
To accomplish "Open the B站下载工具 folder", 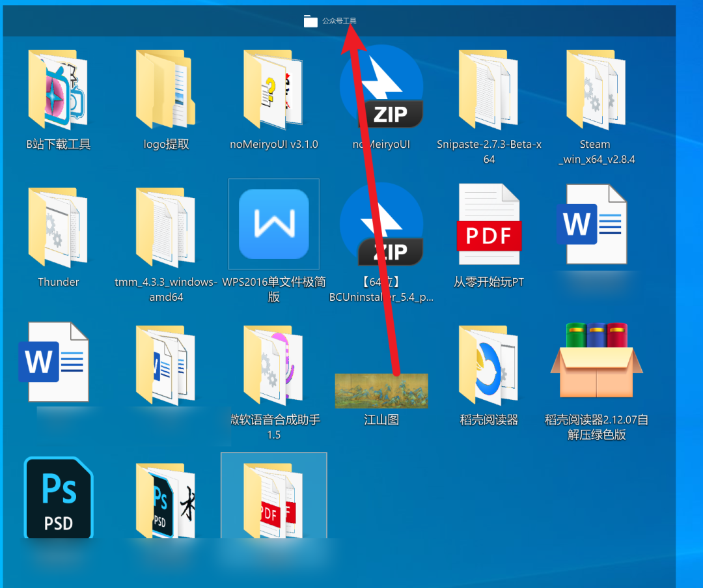I will point(58,90).
